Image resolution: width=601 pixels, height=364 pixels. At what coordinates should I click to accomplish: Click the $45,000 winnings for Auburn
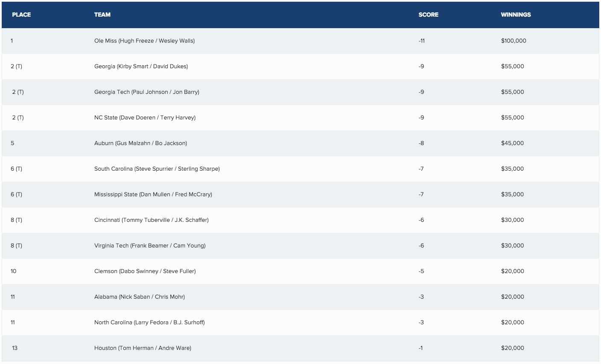coord(512,143)
